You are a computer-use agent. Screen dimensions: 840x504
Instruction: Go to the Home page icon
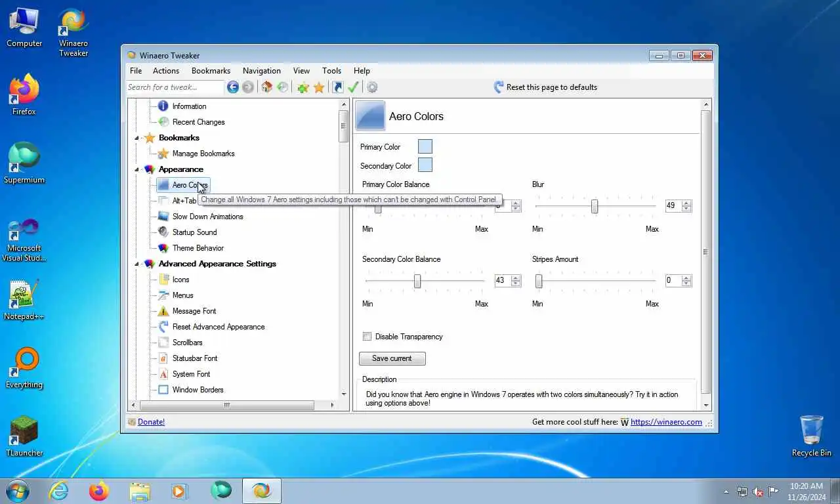coord(266,87)
